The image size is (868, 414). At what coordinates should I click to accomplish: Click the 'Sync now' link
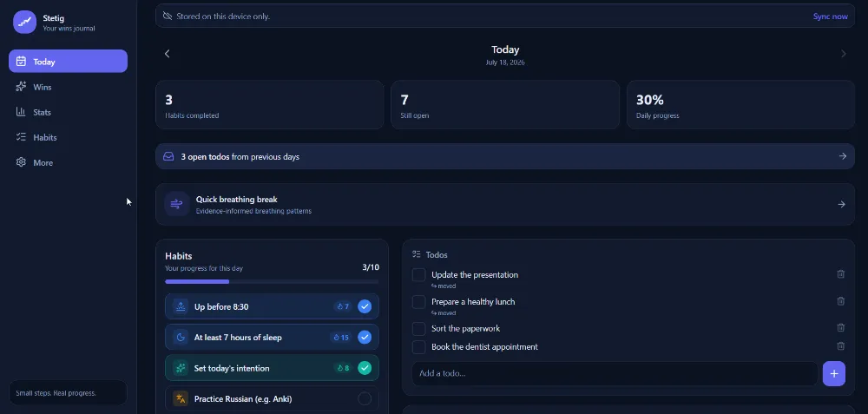[x=831, y=16]
